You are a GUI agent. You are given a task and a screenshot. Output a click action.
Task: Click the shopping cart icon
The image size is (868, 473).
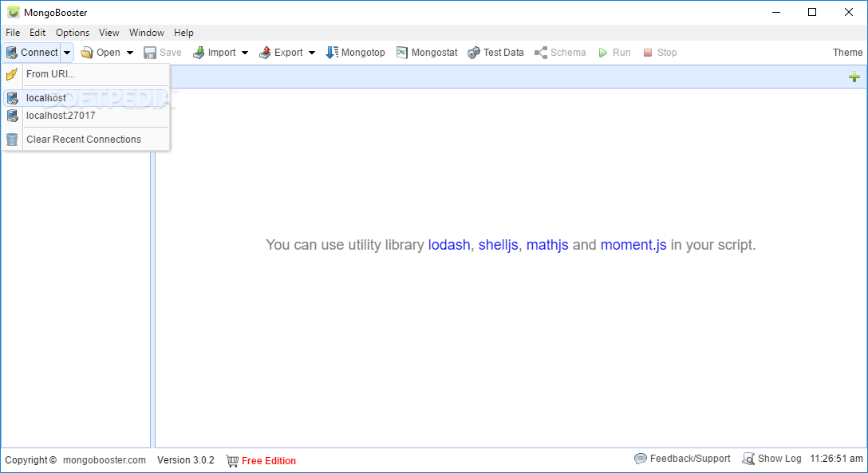pyautogui.click(x=232, y=460)
